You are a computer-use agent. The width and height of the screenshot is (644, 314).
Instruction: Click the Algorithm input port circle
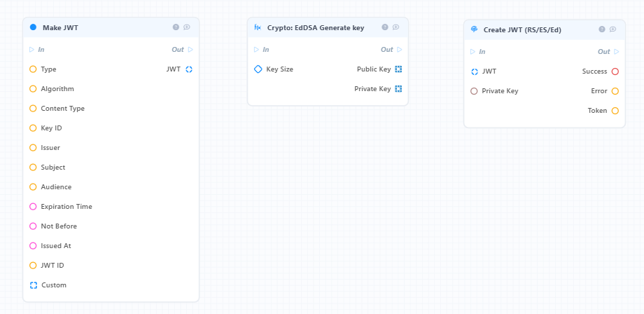[x=34, y=89]
